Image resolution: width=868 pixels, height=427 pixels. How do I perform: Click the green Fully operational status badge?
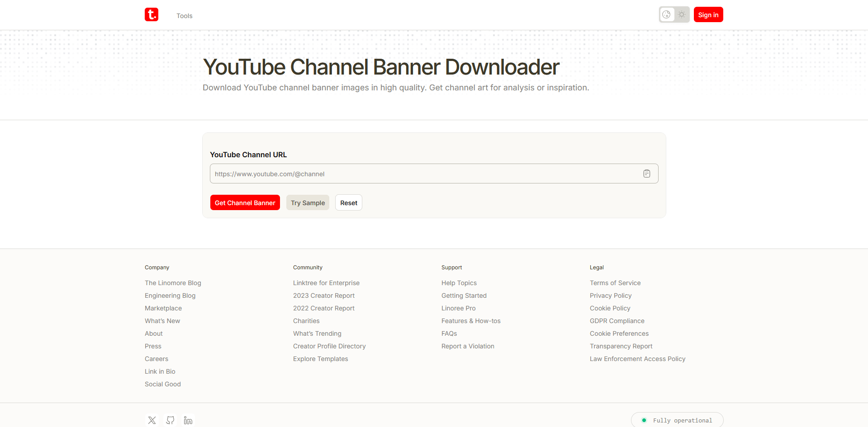tap(677, 420)
